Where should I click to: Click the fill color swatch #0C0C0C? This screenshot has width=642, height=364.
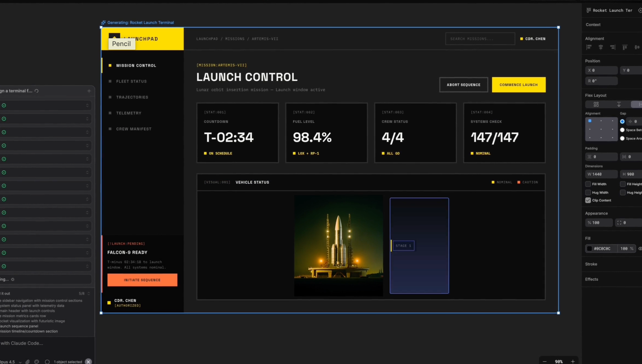pyautogui.click(x=589, y=249)
